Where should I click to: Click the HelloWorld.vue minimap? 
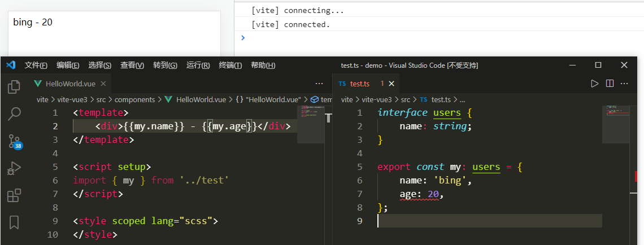point(311,124)
